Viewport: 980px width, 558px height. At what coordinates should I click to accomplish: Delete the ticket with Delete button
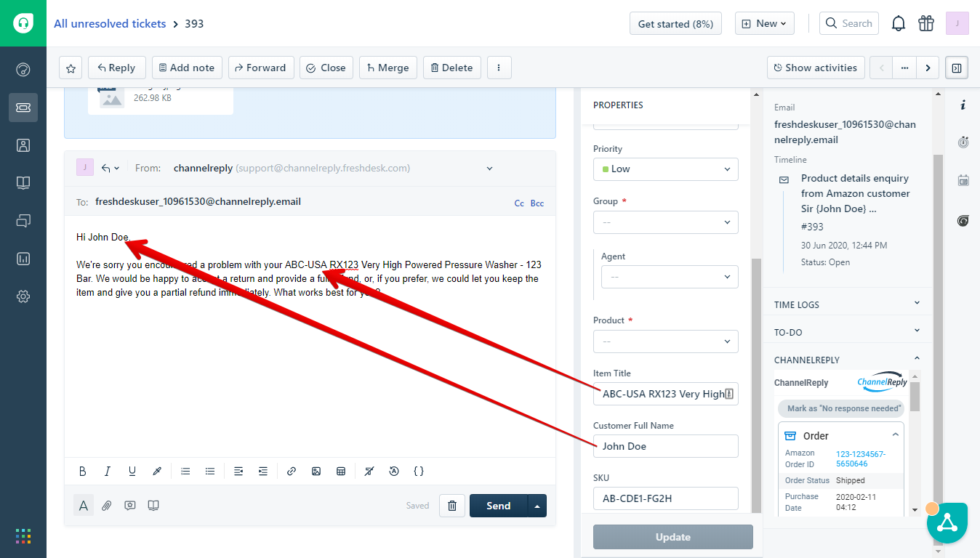[x=452, y=68]
